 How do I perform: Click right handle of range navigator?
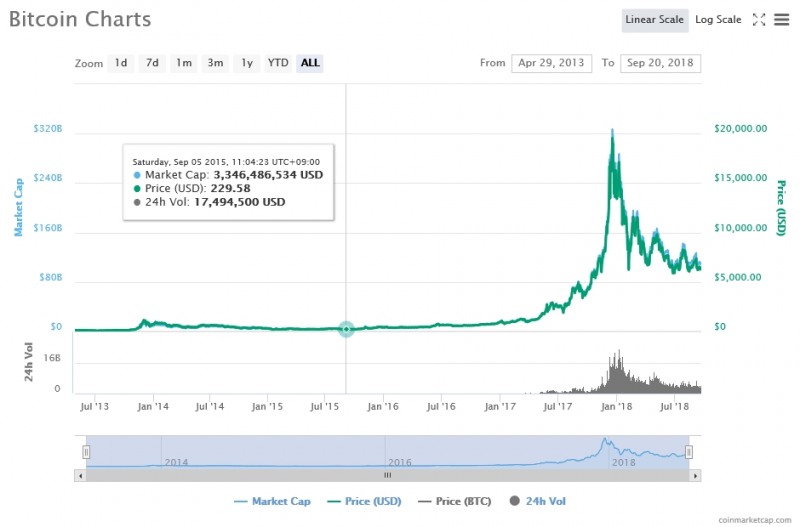coord(689,452)
